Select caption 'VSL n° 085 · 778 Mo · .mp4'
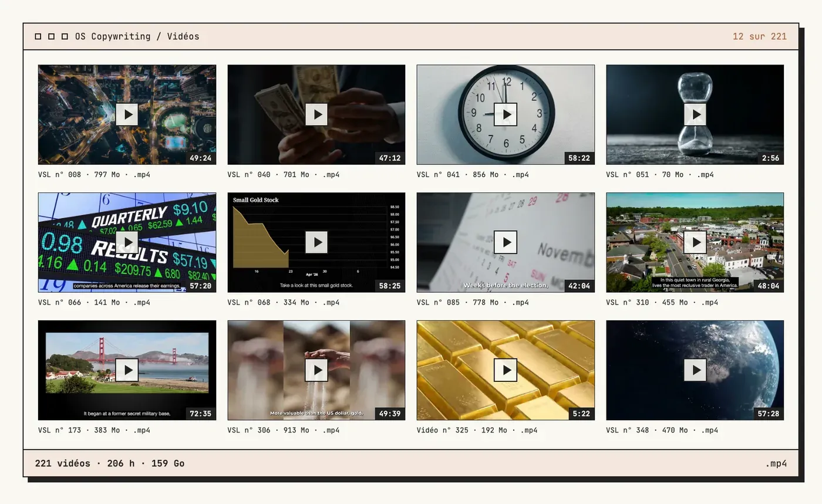Screen dimensions: 822x504 pos(473,302)
